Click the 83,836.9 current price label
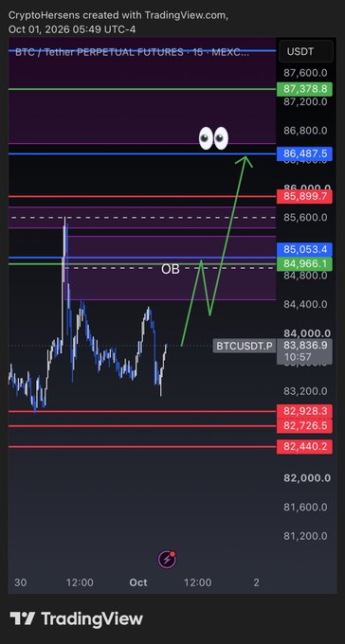 (304, 346)
